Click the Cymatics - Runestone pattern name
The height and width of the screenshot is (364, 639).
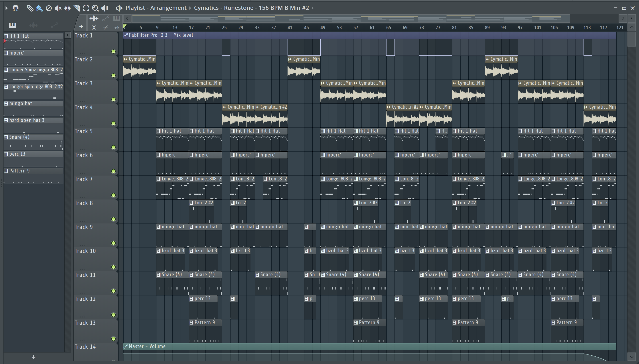pyautogui.click(x=251, y=8)
